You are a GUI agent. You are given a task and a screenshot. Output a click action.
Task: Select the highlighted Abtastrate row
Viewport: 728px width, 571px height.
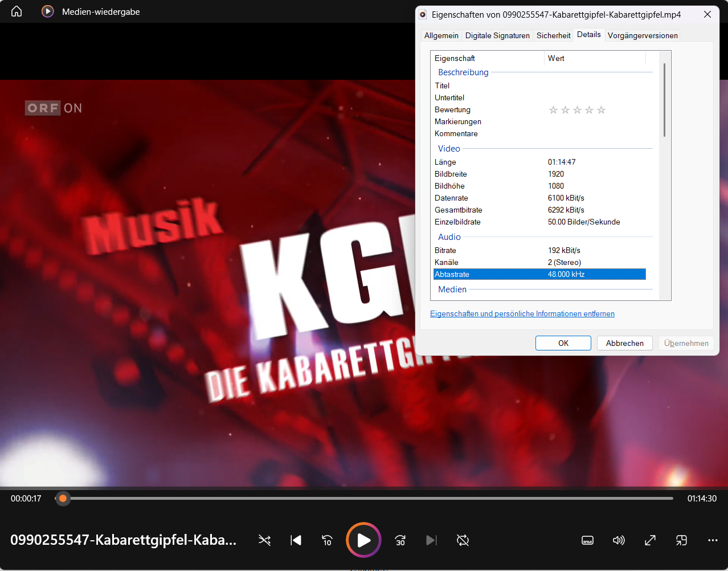[x=539, y=274]
